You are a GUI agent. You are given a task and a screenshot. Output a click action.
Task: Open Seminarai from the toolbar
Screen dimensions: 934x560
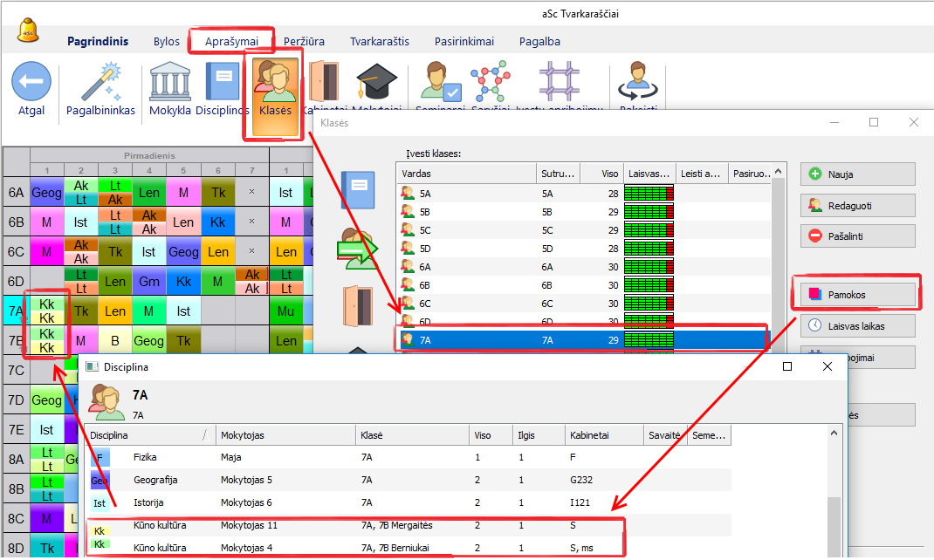pyautogui.click(x=441, y=84)
